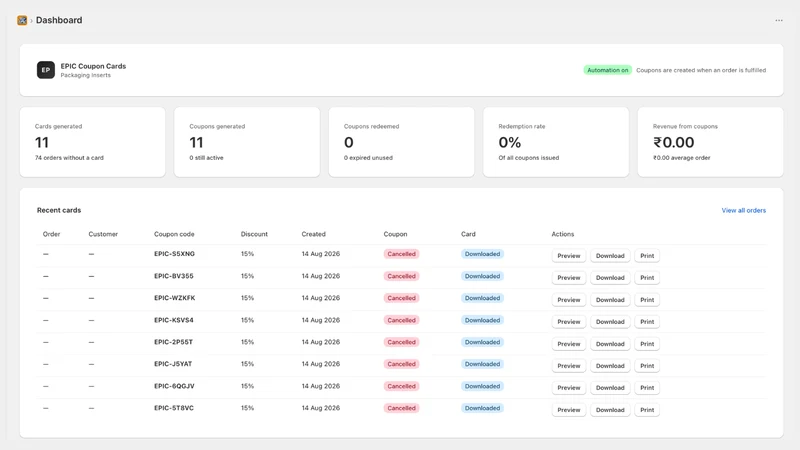Click the app icon beside Dashboard breadcrumb
Screen dimensions: 800x450
click(22, 20)
